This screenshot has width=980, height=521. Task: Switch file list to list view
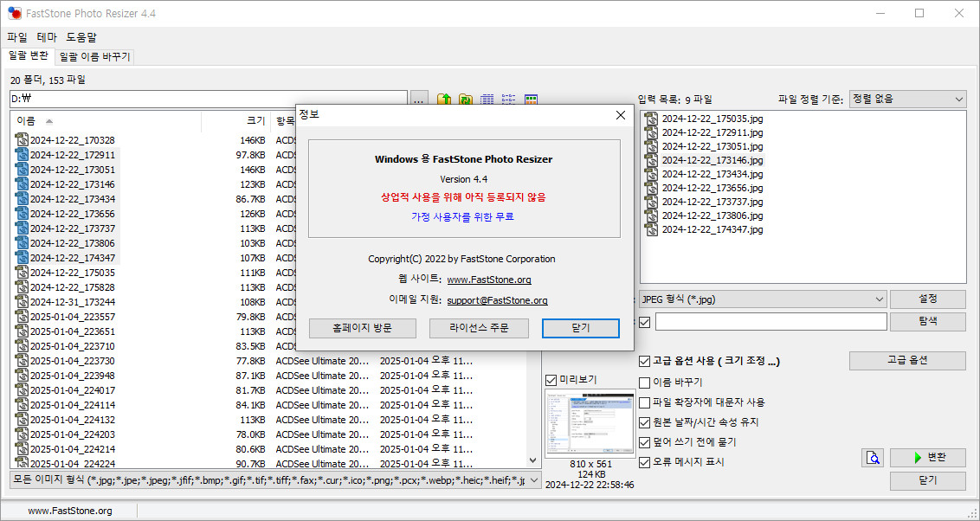point(509,100)
